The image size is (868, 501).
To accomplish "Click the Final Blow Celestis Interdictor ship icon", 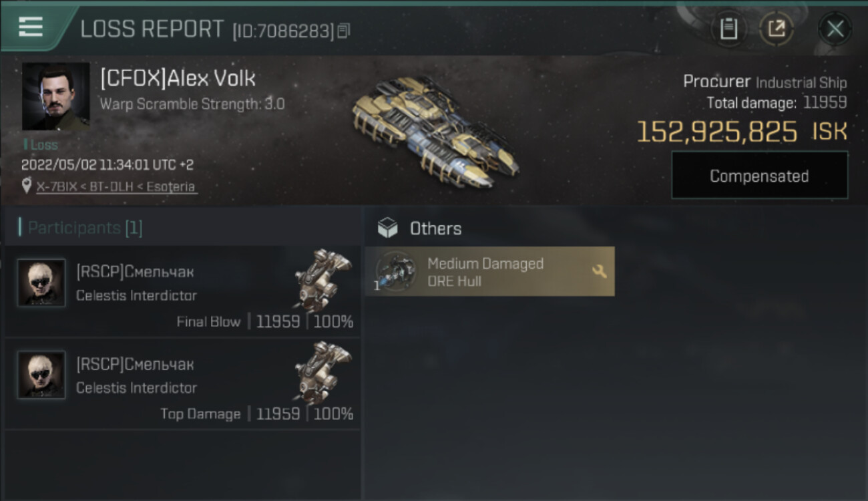I will 322,280.
